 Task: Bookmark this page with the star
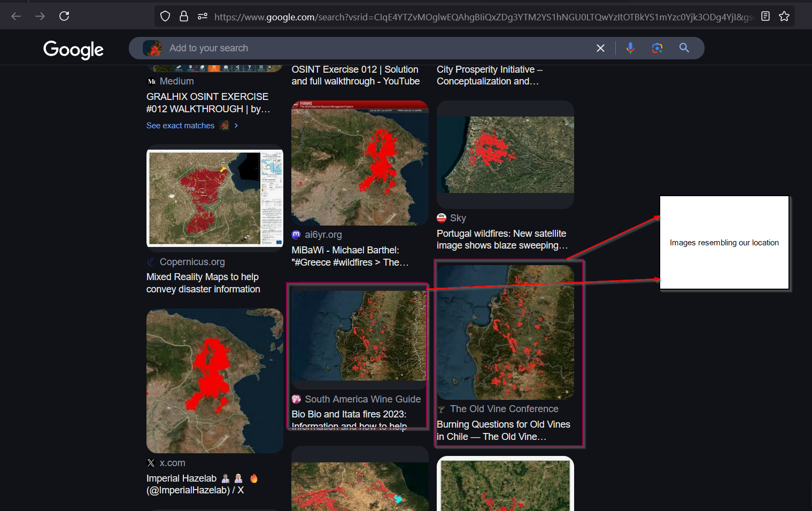pyautogui.click(x=784, y=16)
